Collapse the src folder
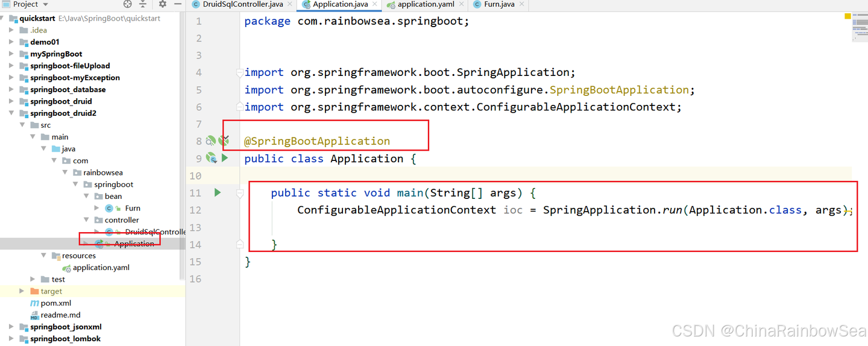This screenshot has height=346, width=868. coord(22,125)
